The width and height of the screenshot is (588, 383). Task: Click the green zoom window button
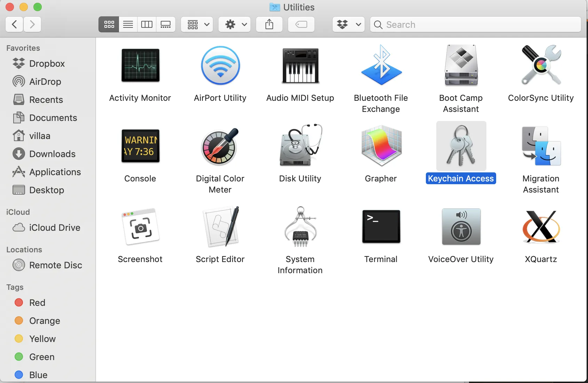click(x=38, y=7)
